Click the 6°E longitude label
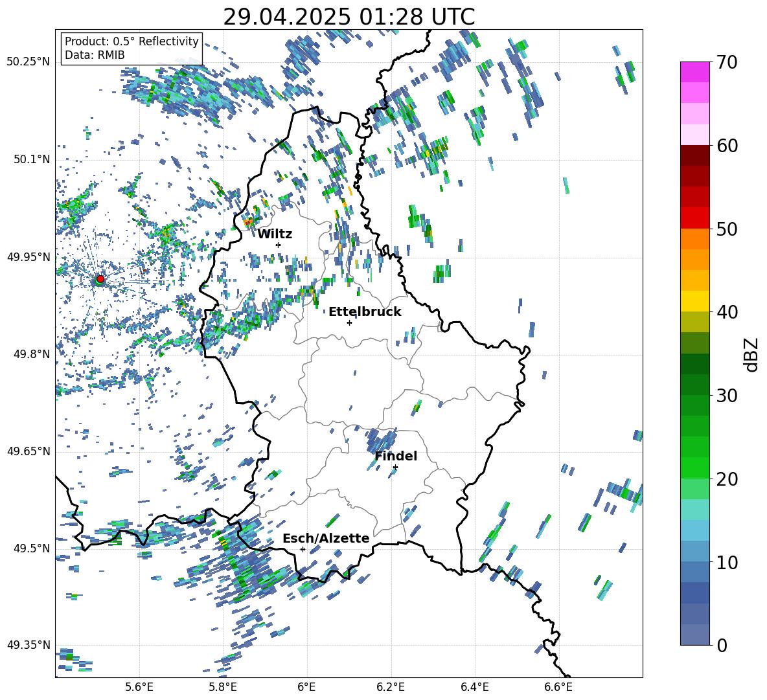This screenshot has height=700, width=767. click(x=306, y=687)
